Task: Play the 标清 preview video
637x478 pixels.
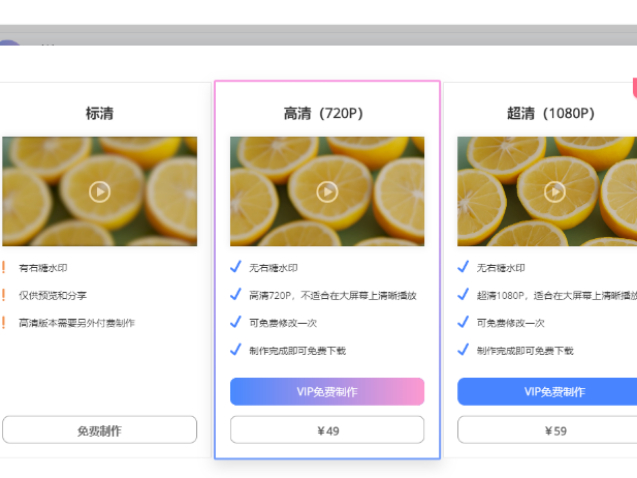Action: (x=100, y=192)
